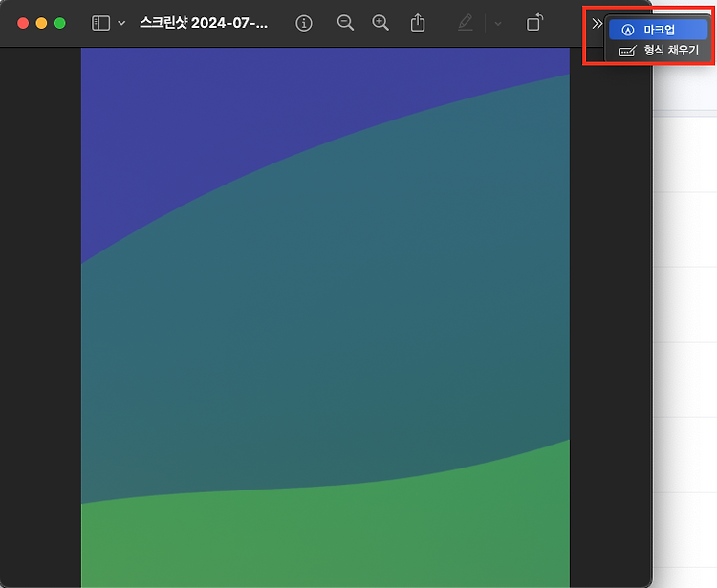
Task: Select the highlight pen tool
Action: pyautogui.click(x=465, y=23)
